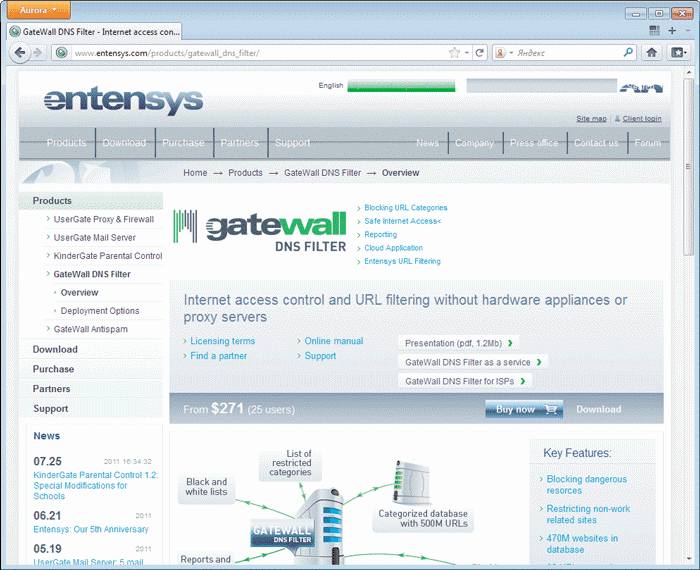The width and height of the screenshot is (700, 570).
Task: Click the Products breadcrumb link
Action: pyautogui.click(x=245, y=173)
